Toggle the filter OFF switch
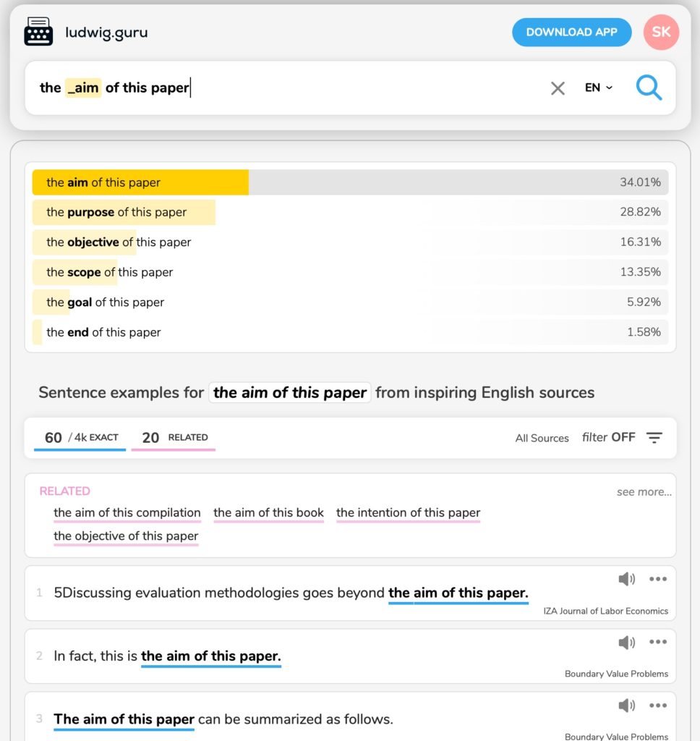 click(x=608, y=437)
